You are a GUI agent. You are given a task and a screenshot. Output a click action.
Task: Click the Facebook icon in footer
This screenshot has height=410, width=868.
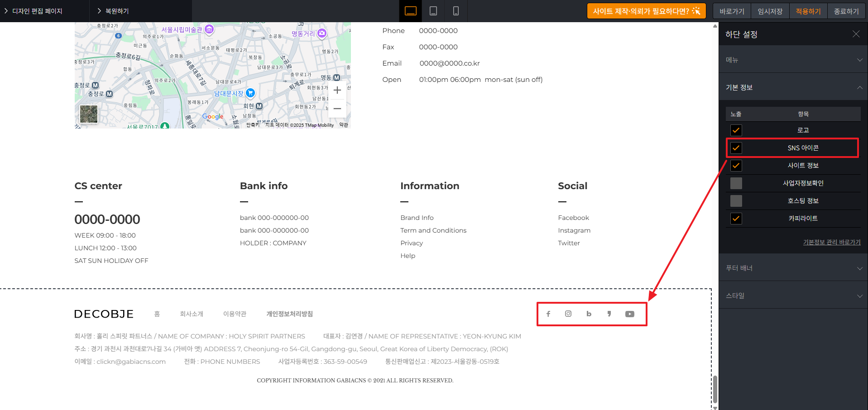548,314
